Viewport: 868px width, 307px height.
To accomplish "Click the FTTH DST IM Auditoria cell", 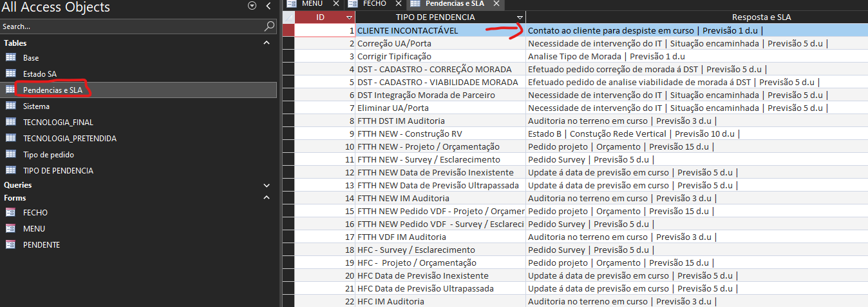I will (x=440, y=121).
